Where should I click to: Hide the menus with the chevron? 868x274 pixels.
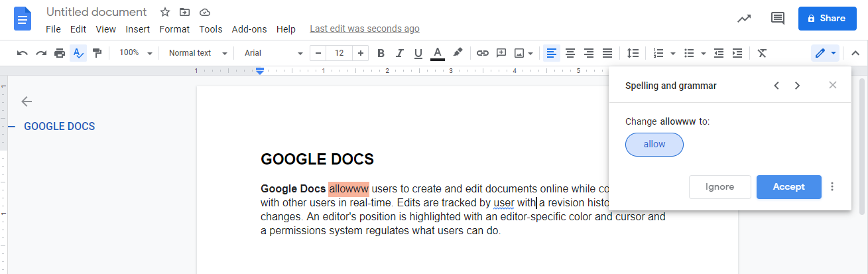tap(855, 53)
